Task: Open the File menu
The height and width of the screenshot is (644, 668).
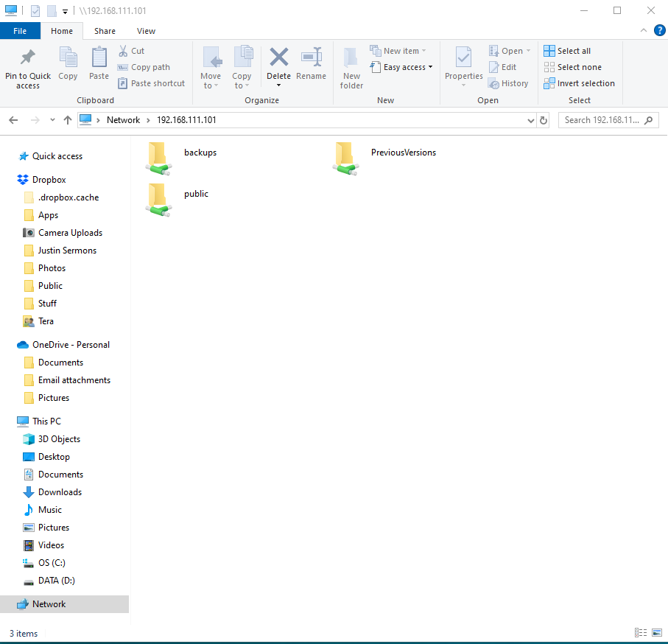Action: click(x=20, y=31)
